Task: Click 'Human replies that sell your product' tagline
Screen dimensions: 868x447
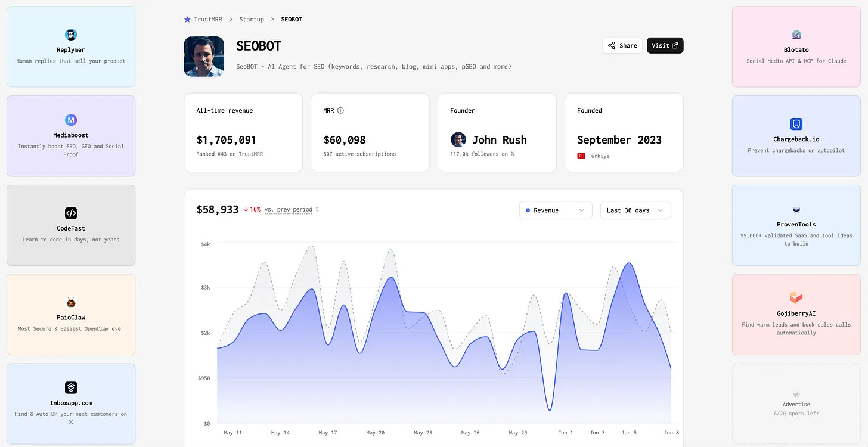Action: pyautogui.click(x=71, y=61)
